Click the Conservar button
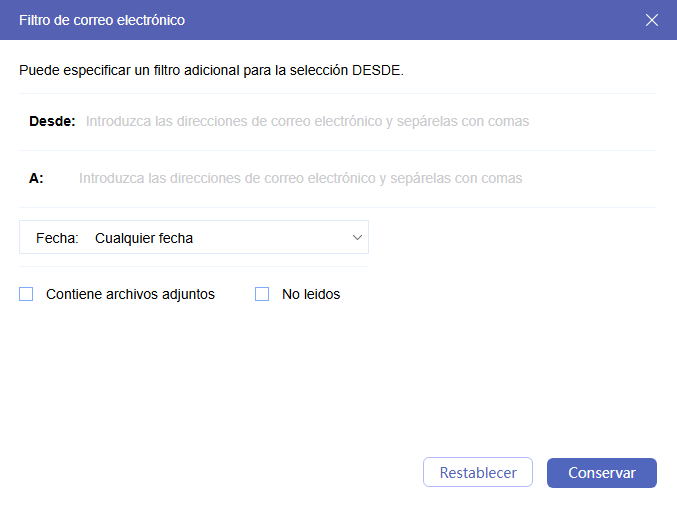Viewport: 677px width, 508px height. [x=601, y=473]
